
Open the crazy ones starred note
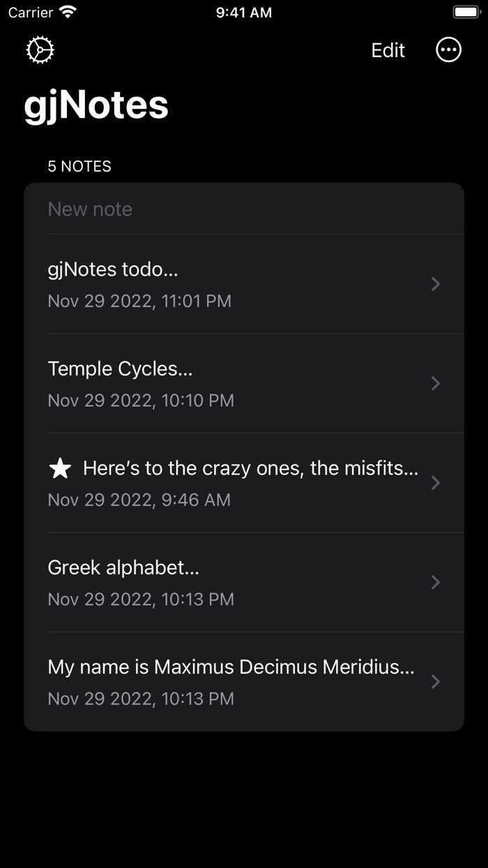point(250,468)
